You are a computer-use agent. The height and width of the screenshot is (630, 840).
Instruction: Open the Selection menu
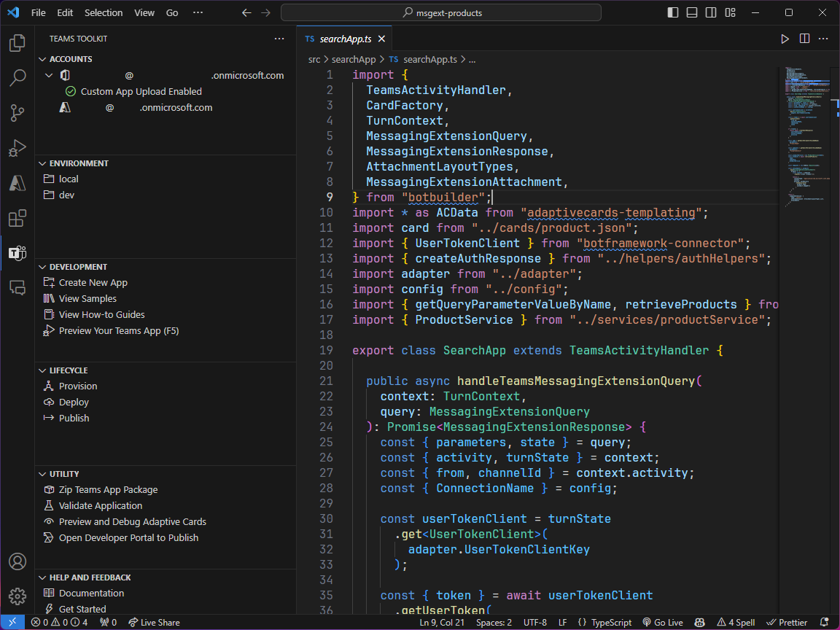tap(104, 12)
